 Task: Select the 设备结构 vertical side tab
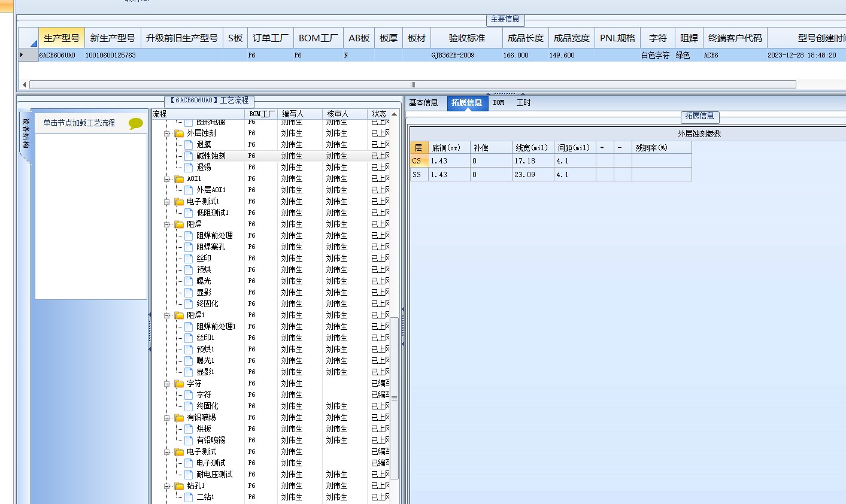26,133
